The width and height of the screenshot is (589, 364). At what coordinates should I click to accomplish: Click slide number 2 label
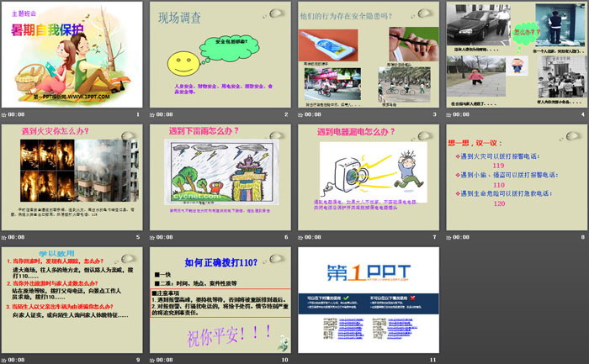pyautogui.click(x=286, y=114)
